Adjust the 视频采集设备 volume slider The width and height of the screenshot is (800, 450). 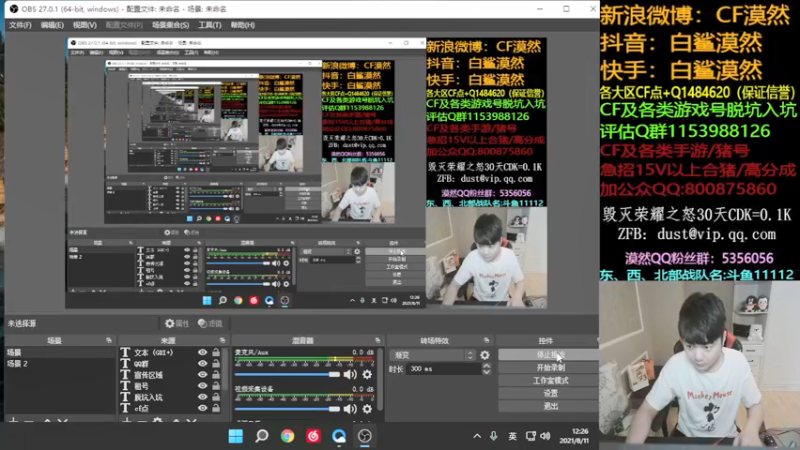pos(287,409)
